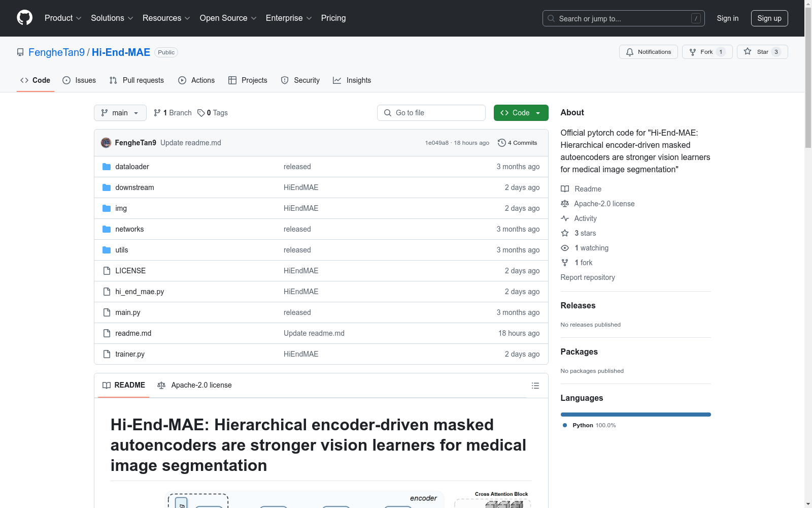Viewport: 812px width, 508px height.
Task: Open the README outline icon
Action: [x=535, y=386]
